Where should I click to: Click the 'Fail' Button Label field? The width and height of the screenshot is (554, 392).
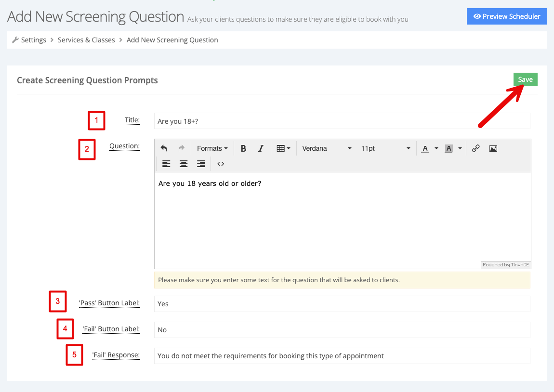[x=342, y=330]
